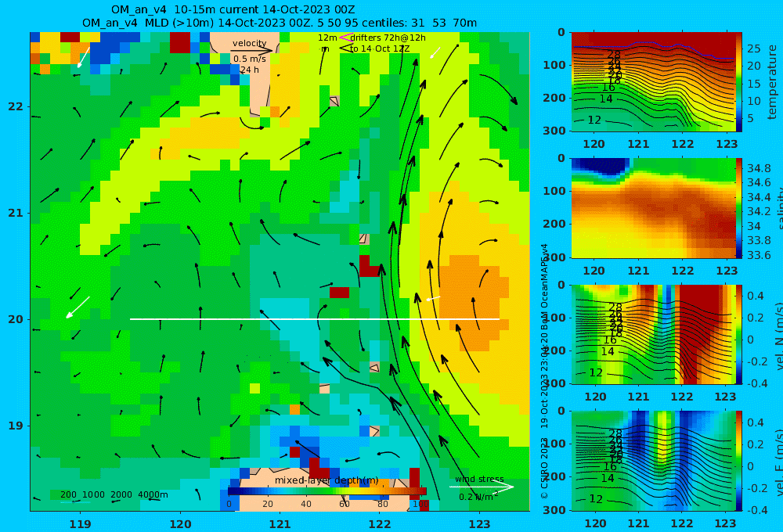The image size is (783, 532).
Task: Click the '33.6' tick on salinity color bar
Action: point(759,255)
